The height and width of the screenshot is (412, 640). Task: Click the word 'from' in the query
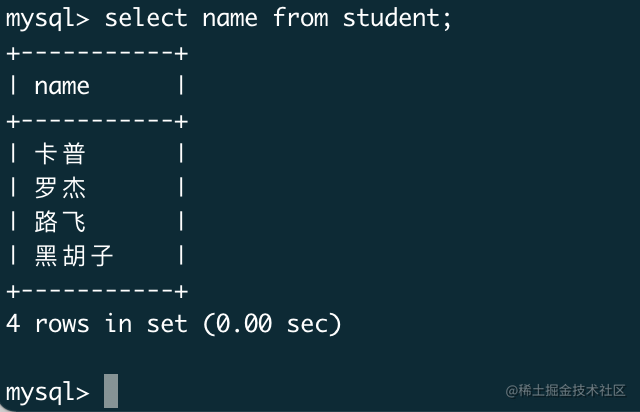click(300, 18)
